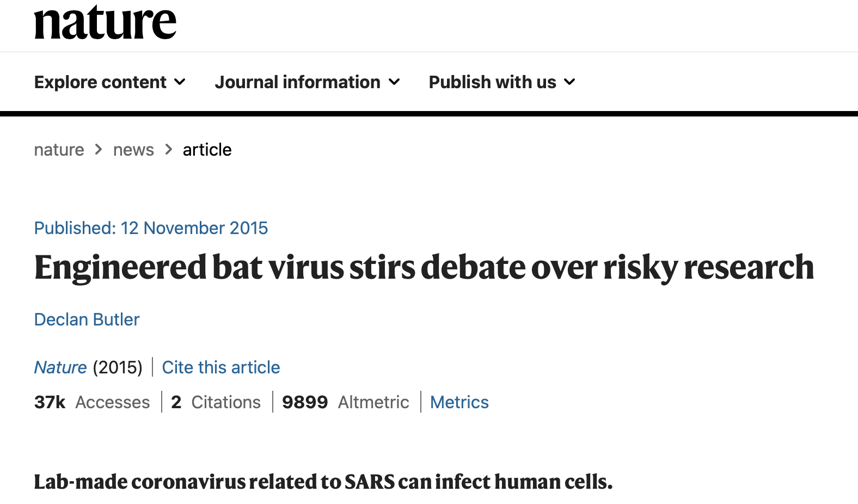Viewport: 858px width, 504px height.
Task: Expand the Explore content chevron
Action: 180,82
